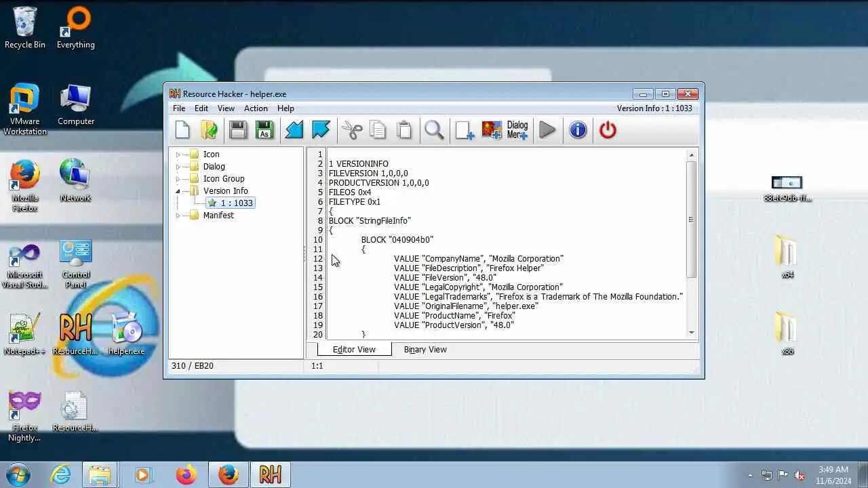Image resolution: width=868 pixels, height=488 pixels.
Task: Show hidden tray icons arrow
Action: [x=750, y=475]
